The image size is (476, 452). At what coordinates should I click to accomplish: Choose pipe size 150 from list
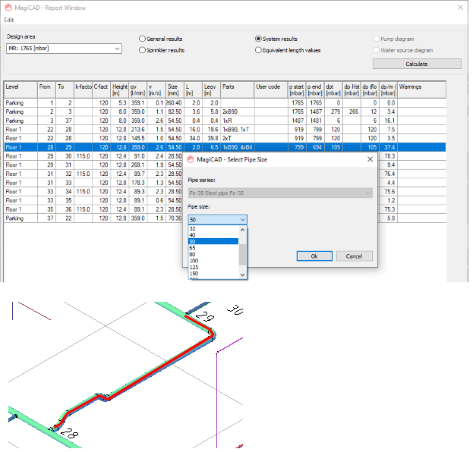(x=213, y=273)
